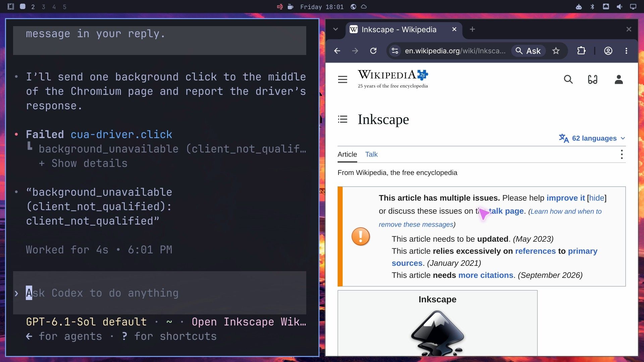
Task: Open the Extensions puzzle icon
Action: pyautogui.click(x=581, y=51)
